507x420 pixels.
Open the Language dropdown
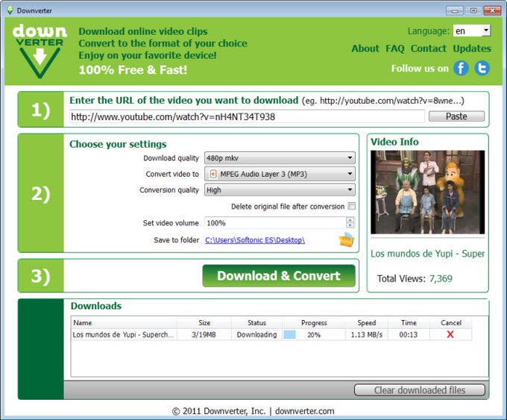pyautogui.click(x=472, y=31)
